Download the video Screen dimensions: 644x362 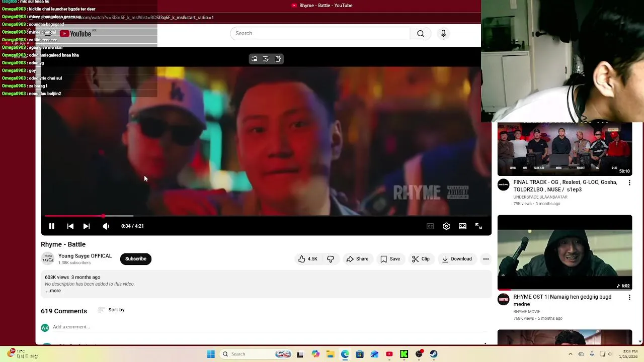click(x=457, y=259)
